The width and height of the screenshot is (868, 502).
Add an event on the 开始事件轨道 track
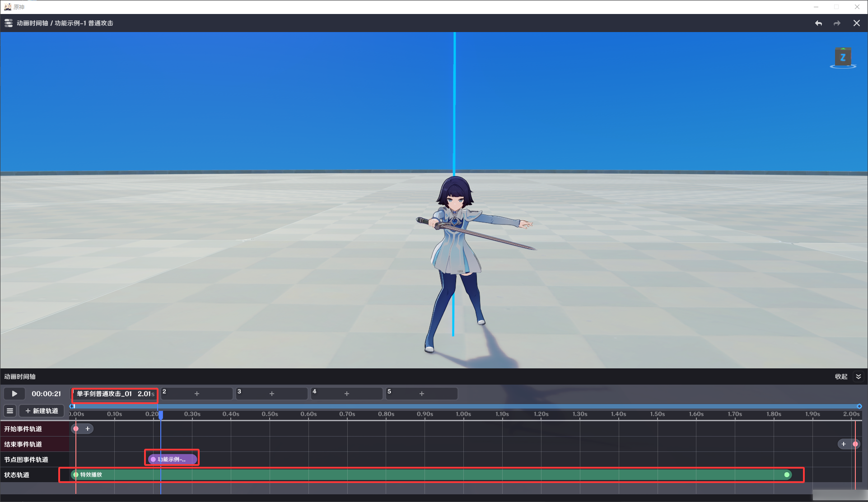coord(88,429)
